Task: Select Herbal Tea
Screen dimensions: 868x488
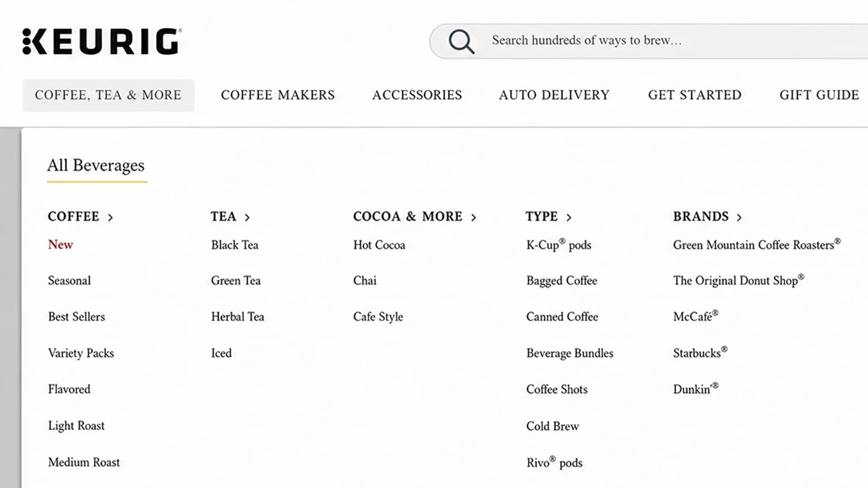Action: [237, 317]
